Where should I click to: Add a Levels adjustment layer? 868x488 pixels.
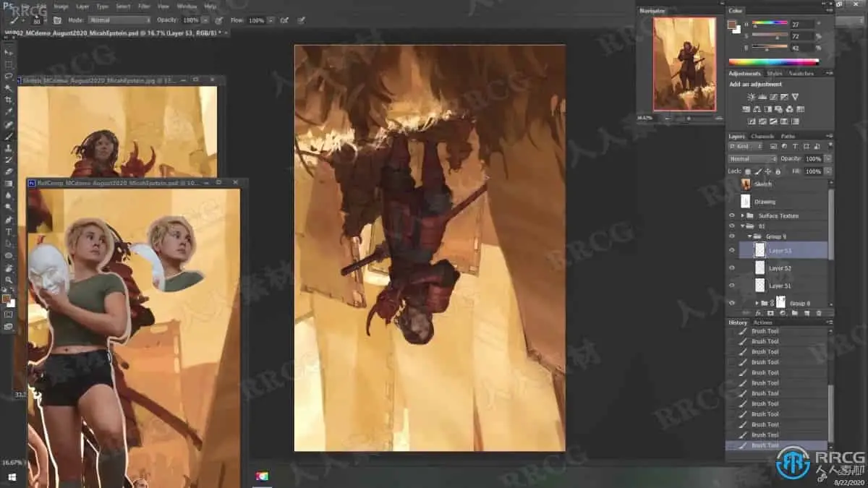click(762, 96)
